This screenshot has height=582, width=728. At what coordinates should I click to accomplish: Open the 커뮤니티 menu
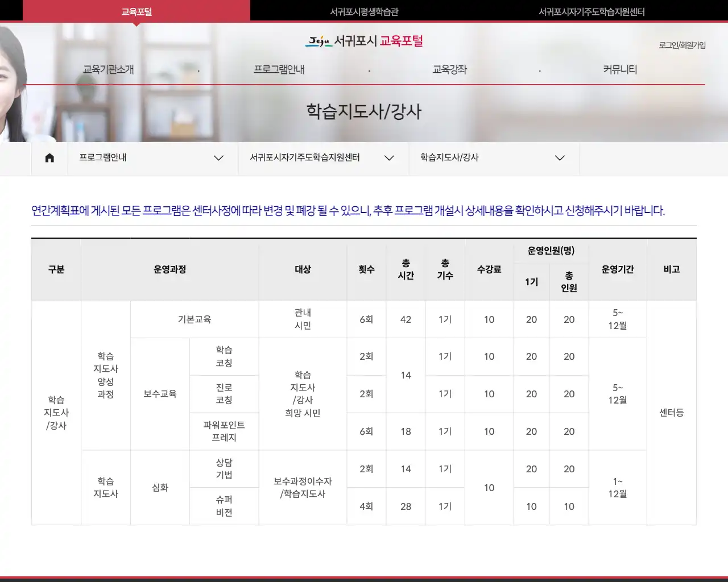[x=621, y=69]
